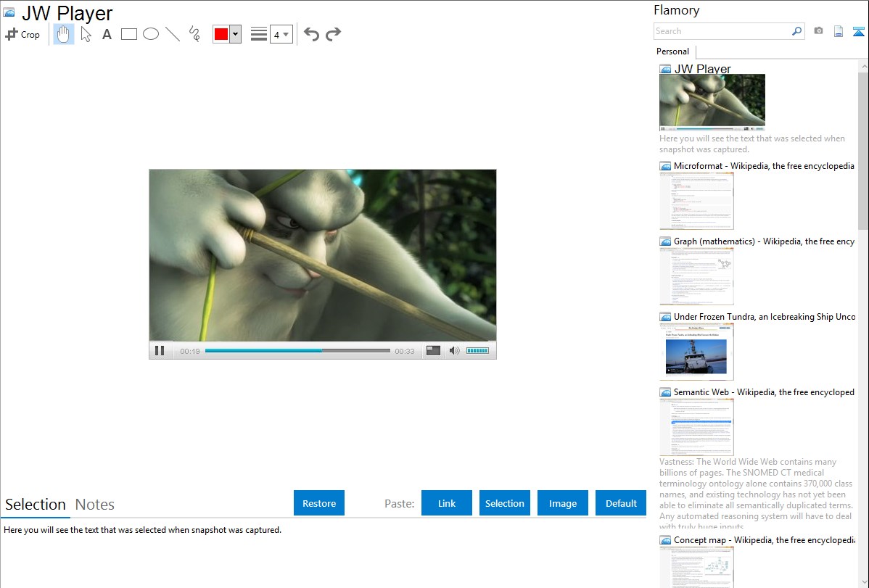Choose the text annotation tool
Viewport: 869px width, 588px height.
(x=107, y=34)
